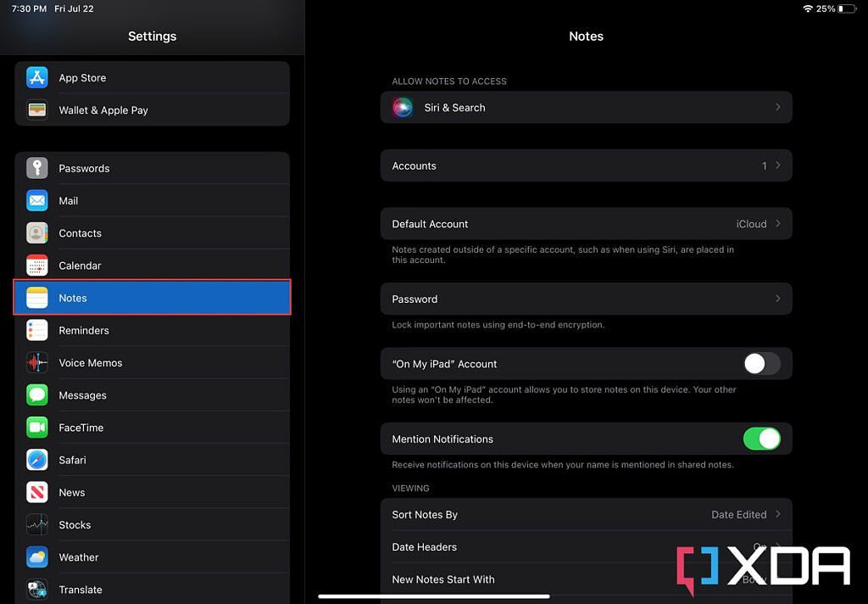Select Safari in Settings list
The width and height of the screenshot is (868, 604).
coord(153,460)
